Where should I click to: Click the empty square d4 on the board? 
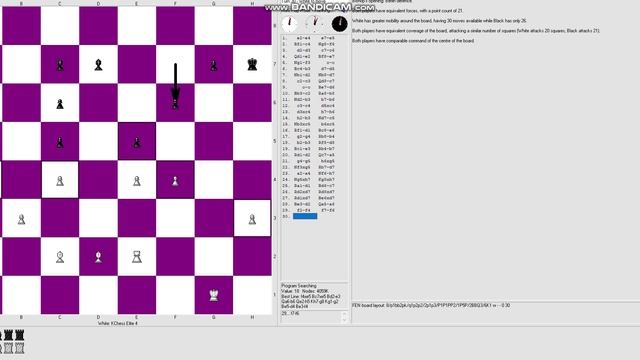click(x=98, y=180)
